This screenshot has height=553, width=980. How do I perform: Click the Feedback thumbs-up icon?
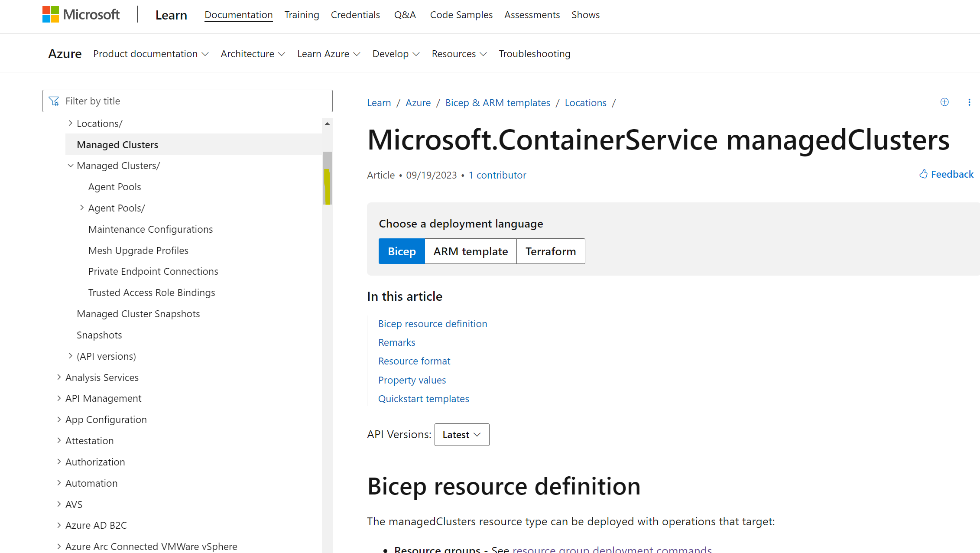pos(924,174)
